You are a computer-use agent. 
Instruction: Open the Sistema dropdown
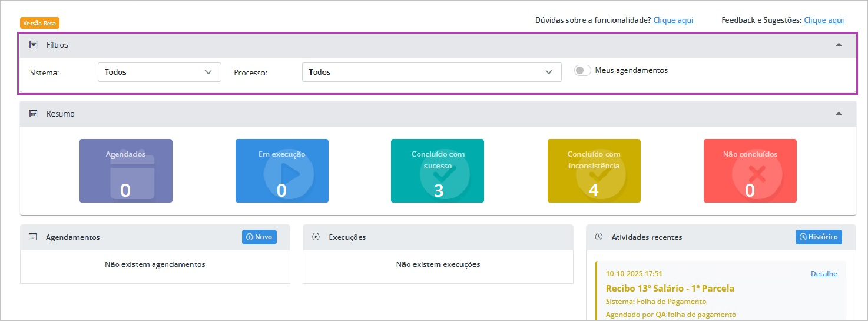(x=159, y=72)
